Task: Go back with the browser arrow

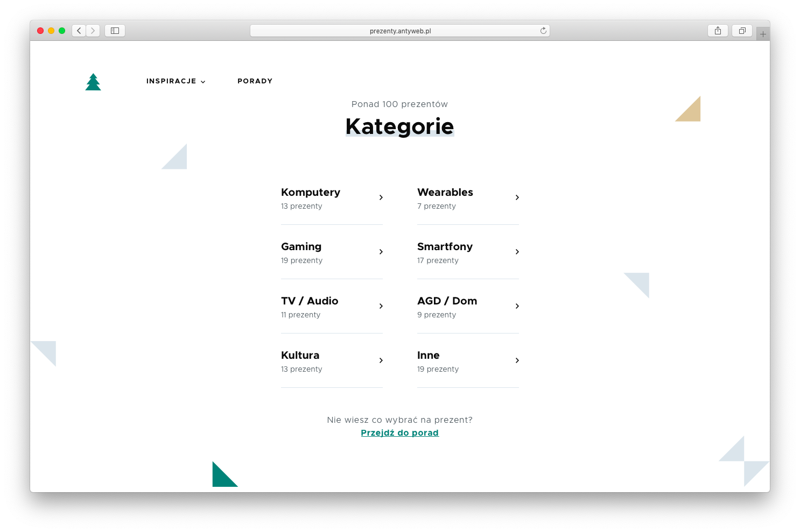Action: click(79, 31)
